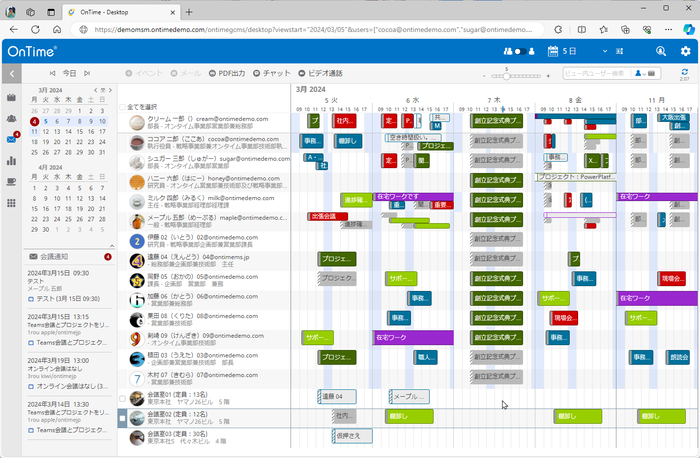The width and height of the screenshot is (700, 458).
Task: Open チャット from the toolbar
Action: coord(272,73)
